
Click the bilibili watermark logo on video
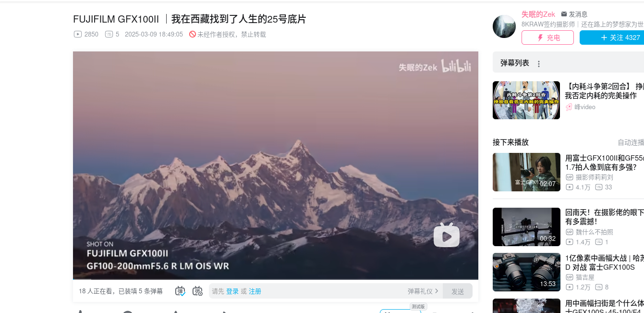click(456, 67)
